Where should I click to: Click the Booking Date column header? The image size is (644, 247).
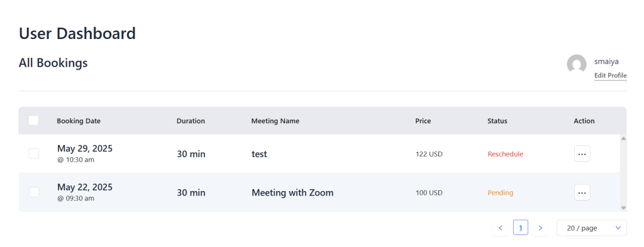[x=79, y=121]
